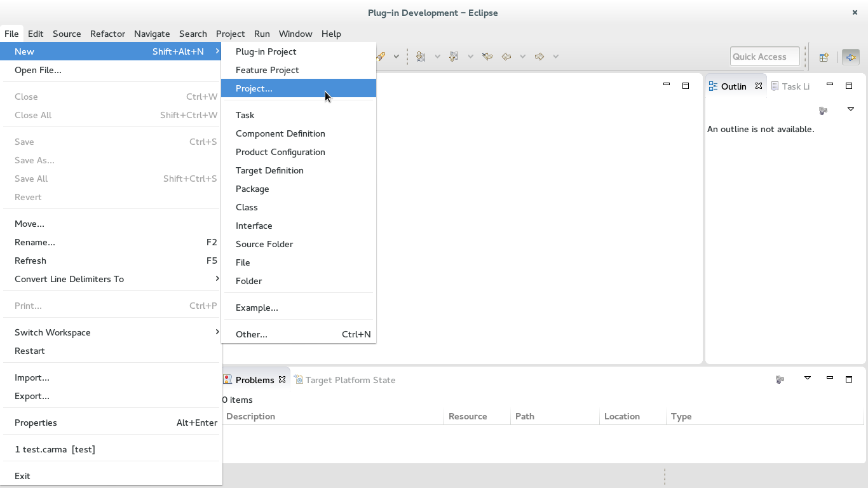Image resolution: width=868 pixels, height=488 pixels.
Task: Click the Forward navigation arrow icon
Action: coord(539,56)
